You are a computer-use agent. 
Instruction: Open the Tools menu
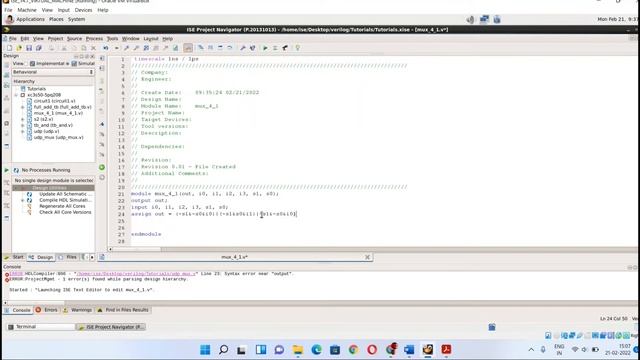(112, 39)
